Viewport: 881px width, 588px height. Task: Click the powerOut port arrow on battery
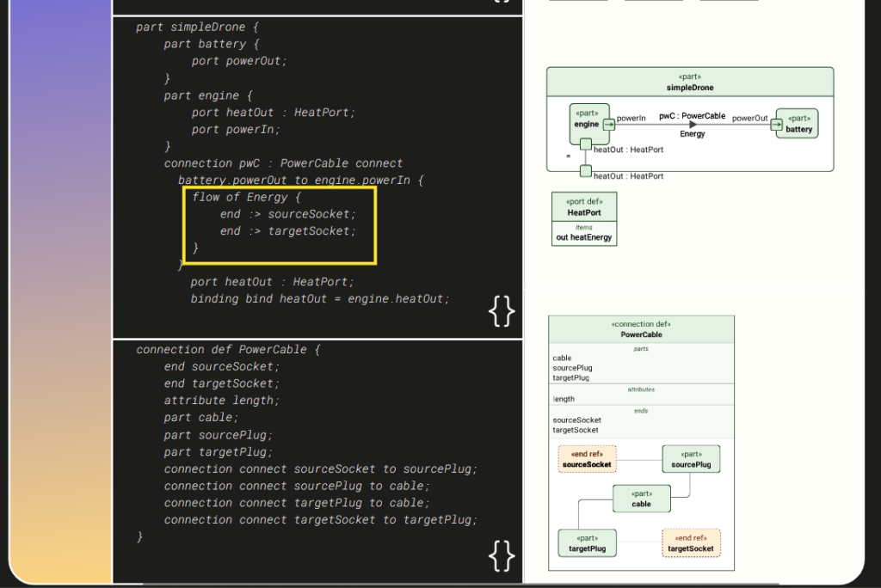tap(776, 125)
